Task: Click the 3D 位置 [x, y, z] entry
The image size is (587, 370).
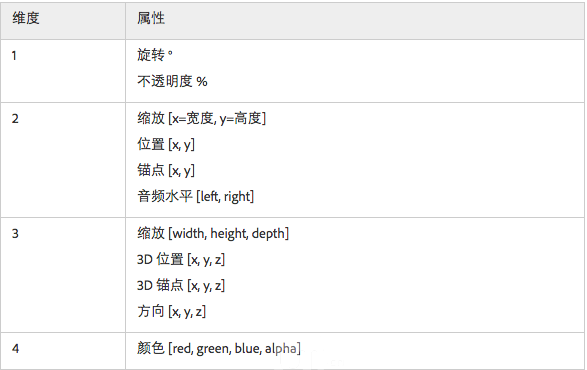Action: [x=181, y=259]
